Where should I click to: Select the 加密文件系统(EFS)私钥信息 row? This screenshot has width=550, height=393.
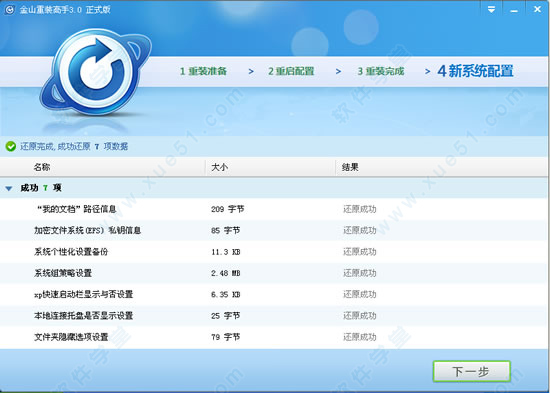[x=275, y=231]
